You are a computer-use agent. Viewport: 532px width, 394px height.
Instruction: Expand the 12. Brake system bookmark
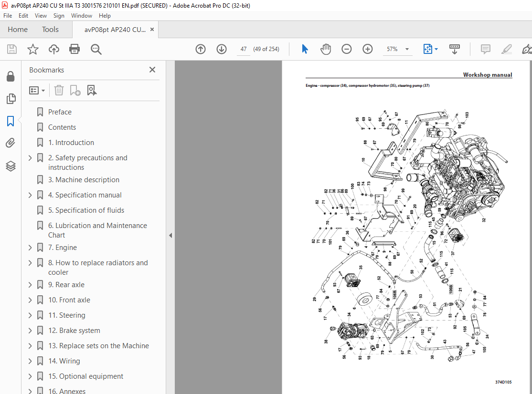coord(30,331)
